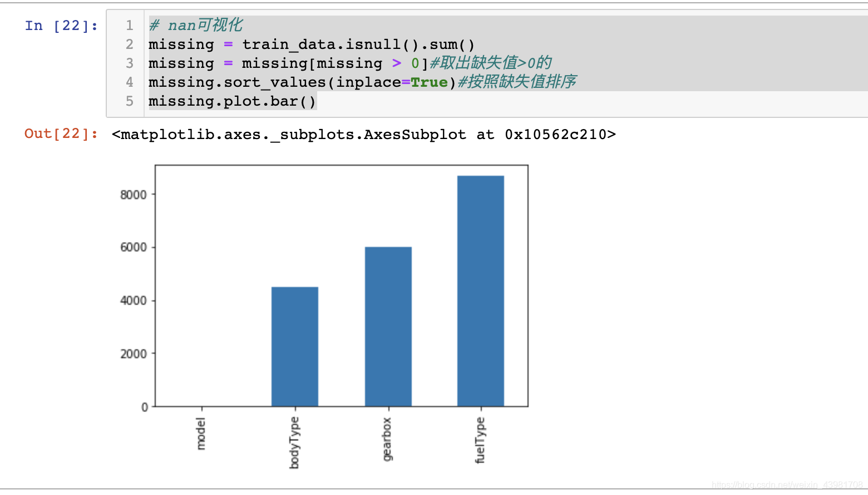Click the 4000 y-axis tick label

click(x=134, y=300)
